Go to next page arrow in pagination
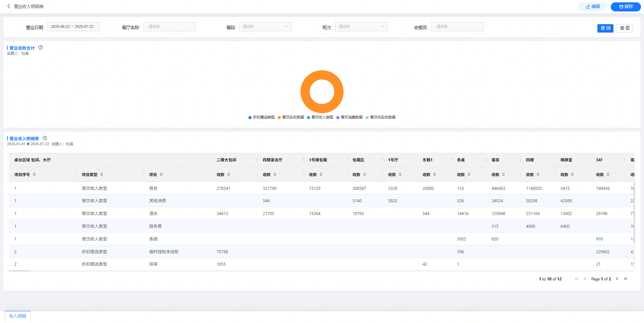This screenshot has width=644, height=323. pyautogui.click(x=617, y=279)
